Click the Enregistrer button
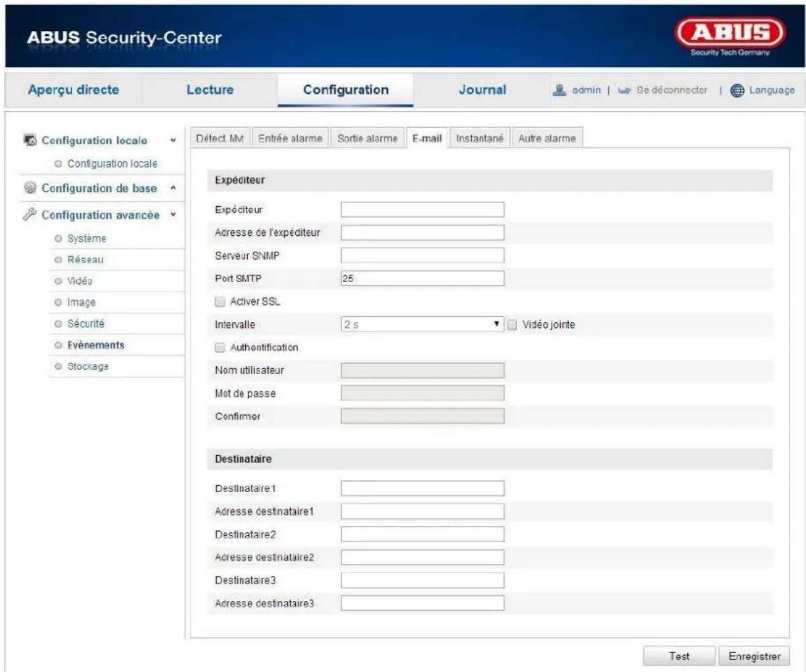806x672 pixels. [x=755, y=656]
